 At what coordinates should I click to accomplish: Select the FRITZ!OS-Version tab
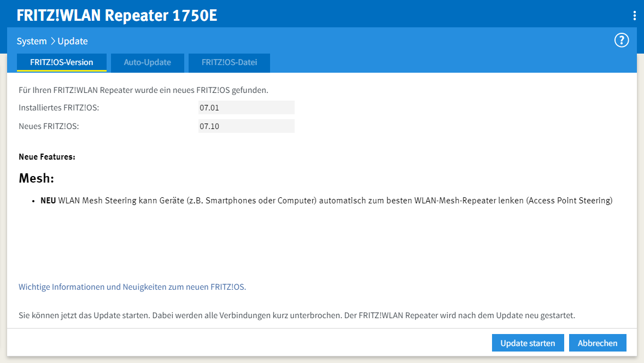(62, 62)
